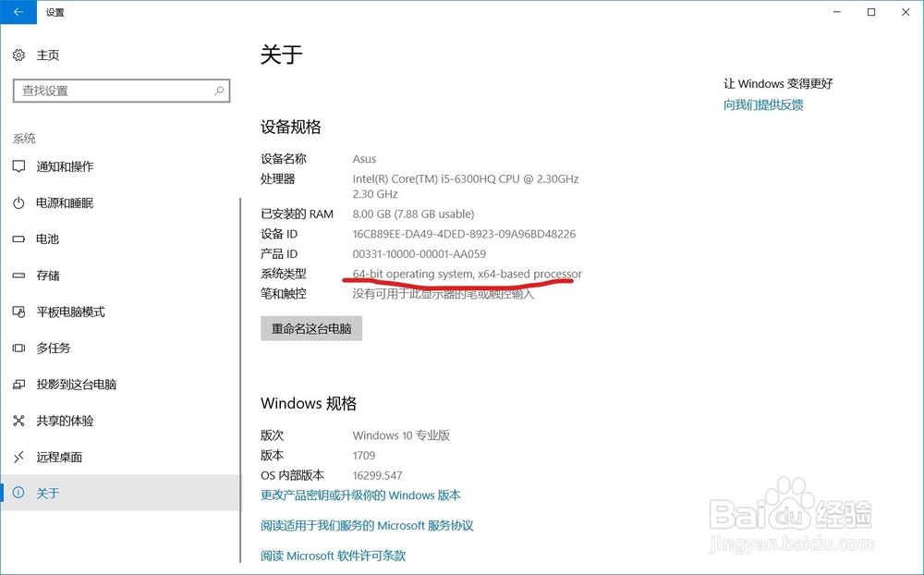Click the 让 Windows 变得更好 text

(778, 84)
